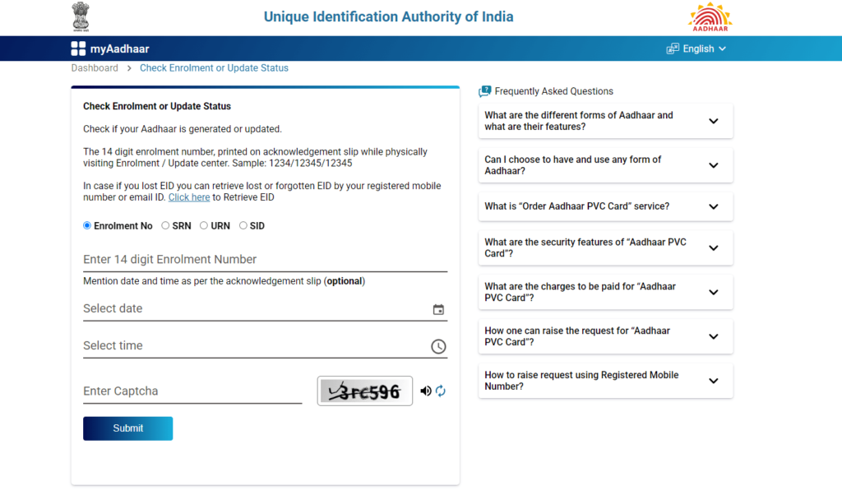Click the language translate icon
The width and height of the screenshot is (842, 504).
tap(673, 49)
